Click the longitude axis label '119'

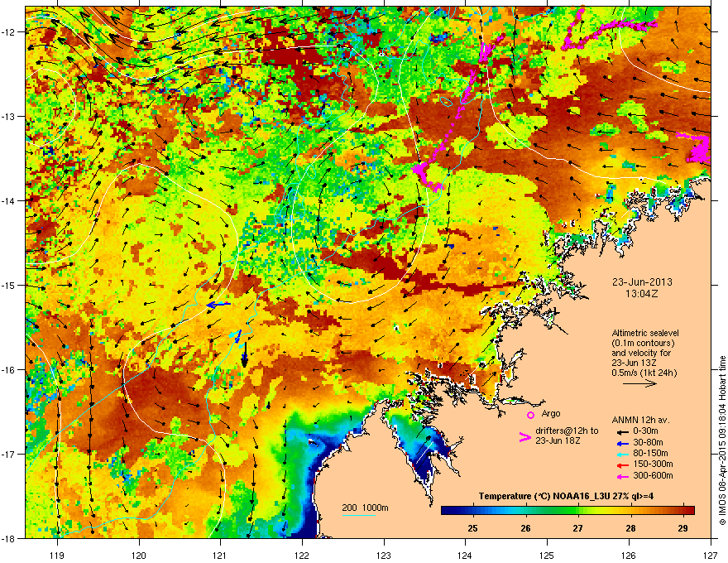click(57, 555)
